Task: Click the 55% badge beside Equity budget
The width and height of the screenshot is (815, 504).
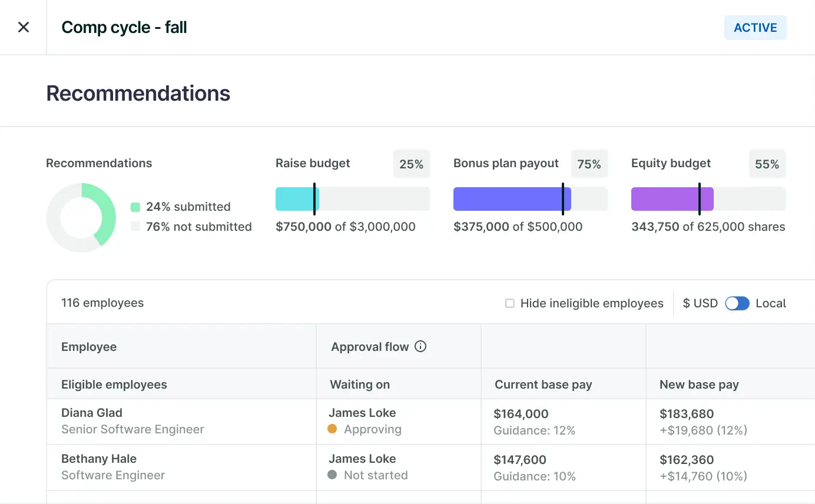Action: point(767,164)
